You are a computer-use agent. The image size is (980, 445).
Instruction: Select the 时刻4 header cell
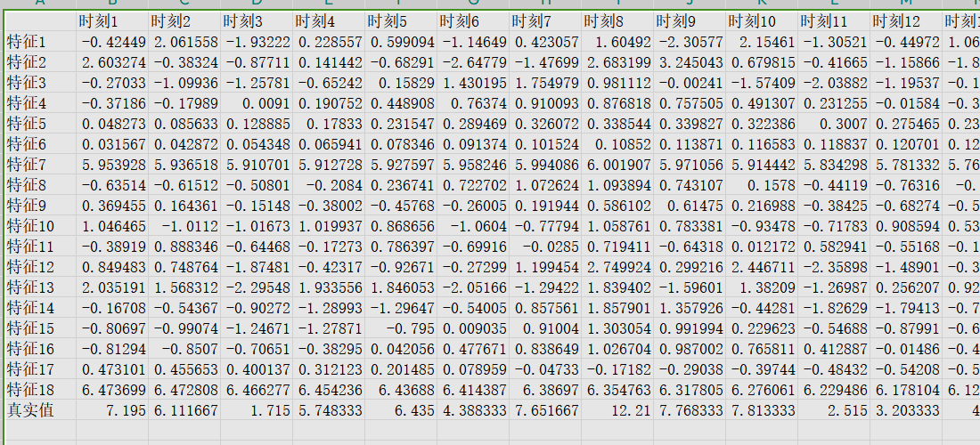329,22
